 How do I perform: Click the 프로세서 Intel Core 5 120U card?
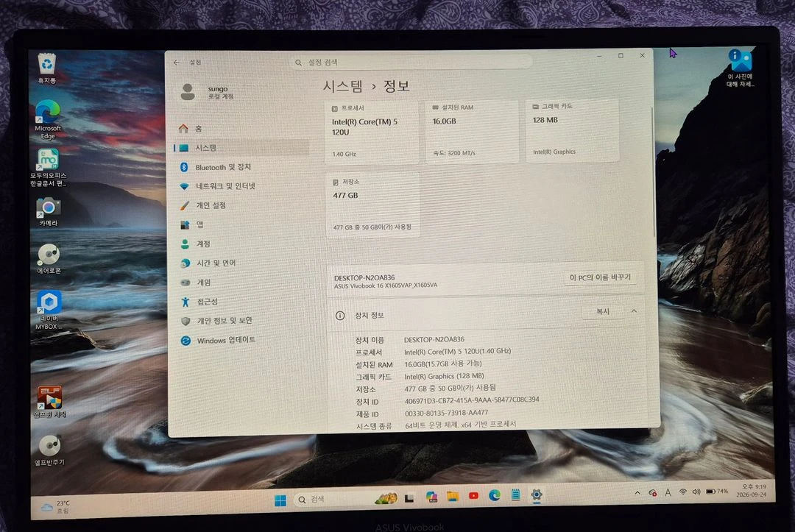point(372,132)
